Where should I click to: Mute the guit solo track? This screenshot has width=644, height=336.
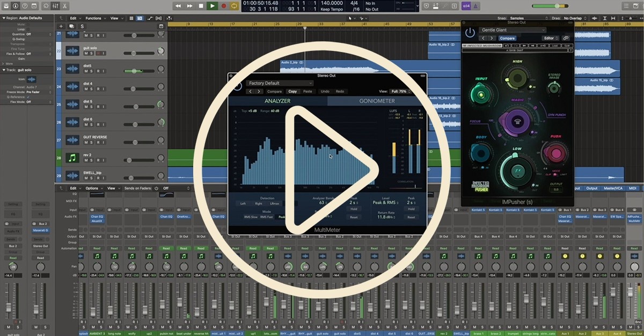(85, 53)
